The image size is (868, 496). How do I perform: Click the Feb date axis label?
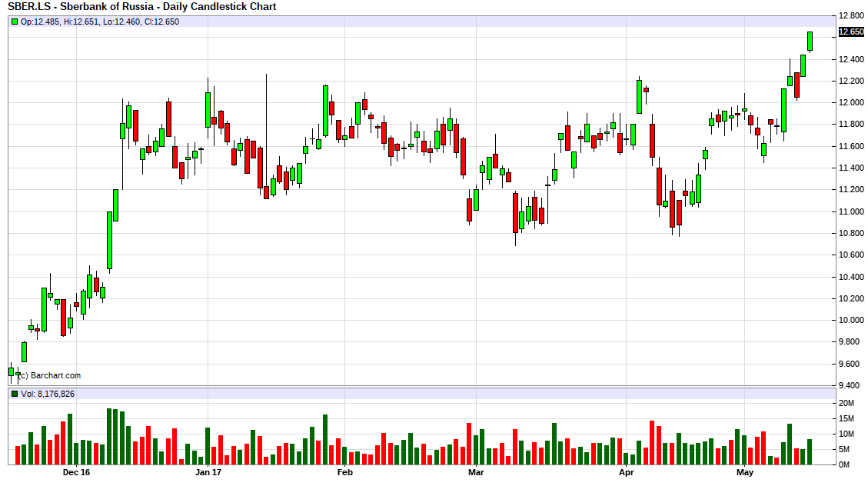tap(345, 472)
